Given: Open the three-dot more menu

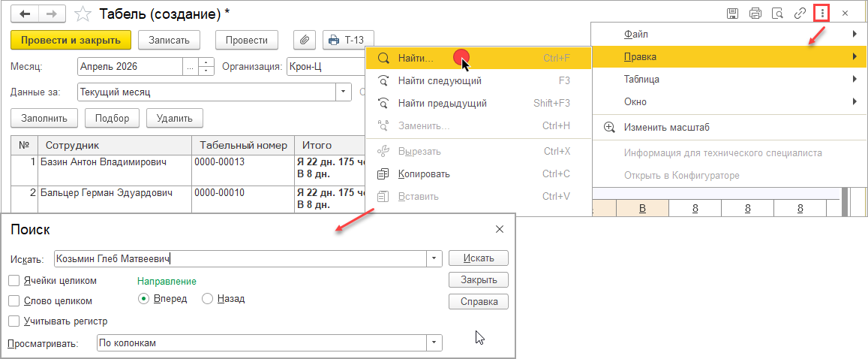Looking at the screenshot, I should (822, 14).
